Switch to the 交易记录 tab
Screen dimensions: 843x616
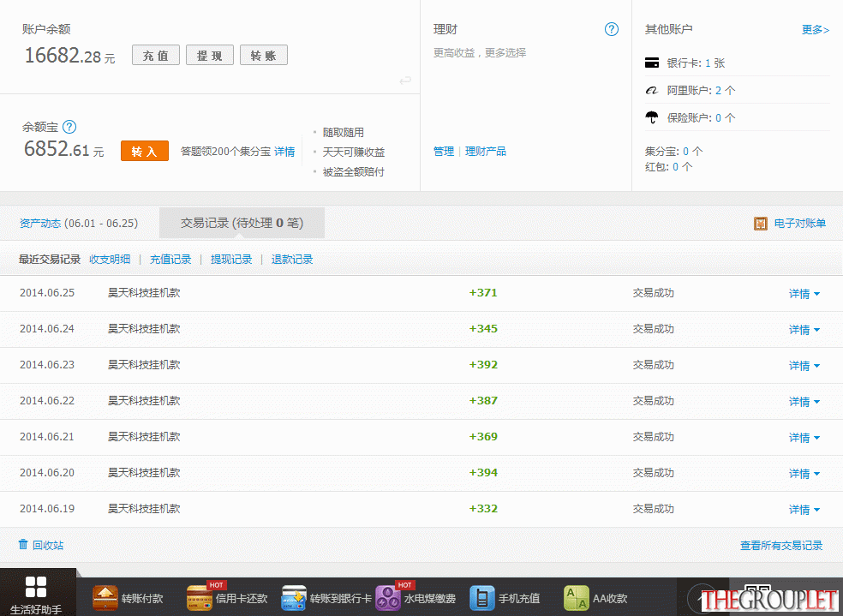point(242,223)
